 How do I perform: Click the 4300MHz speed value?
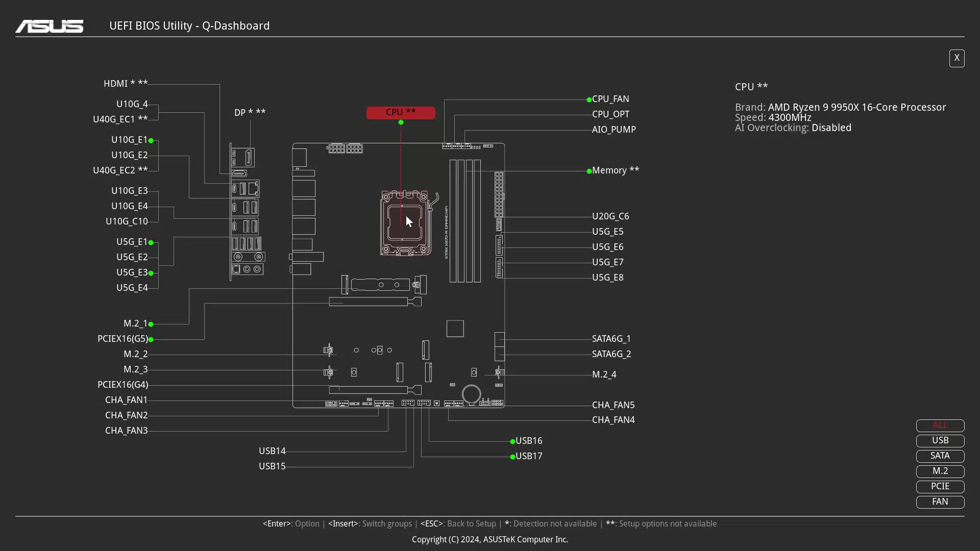(790, 118)
